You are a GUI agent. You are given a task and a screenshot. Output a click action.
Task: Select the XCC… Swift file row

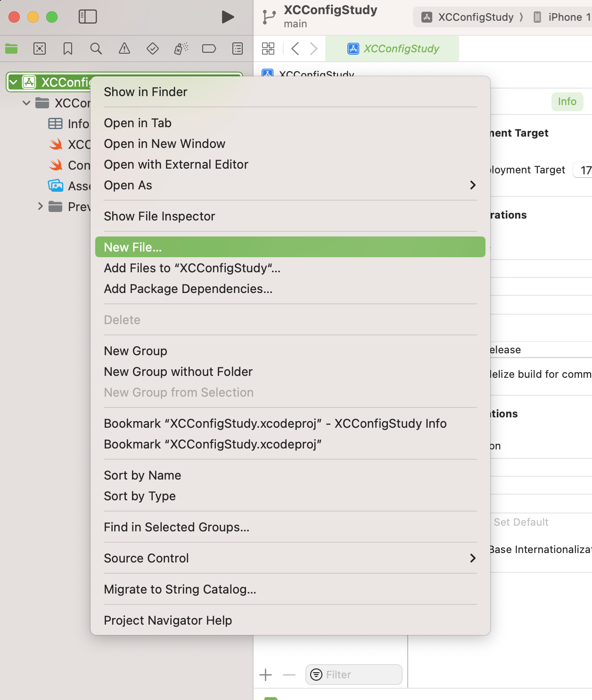coord(69,144)
